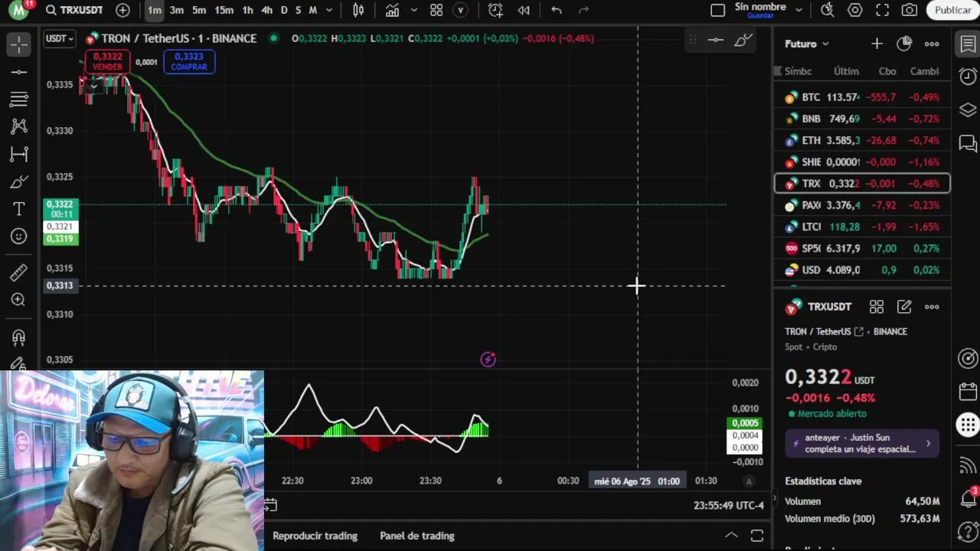Take a chart snapshot with camera
Image resolution: width=980 pixels, height=551 pixels.
click(910, 10)
